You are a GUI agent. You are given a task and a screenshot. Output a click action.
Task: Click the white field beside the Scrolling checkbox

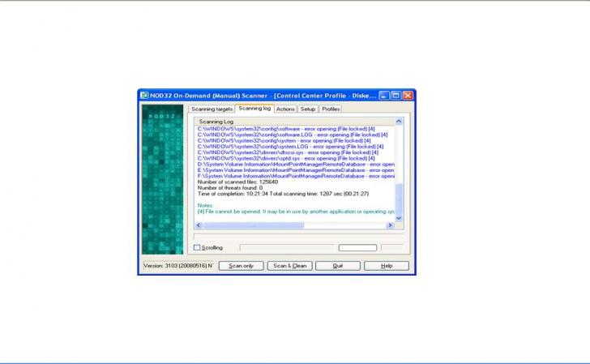pos(357,248)
